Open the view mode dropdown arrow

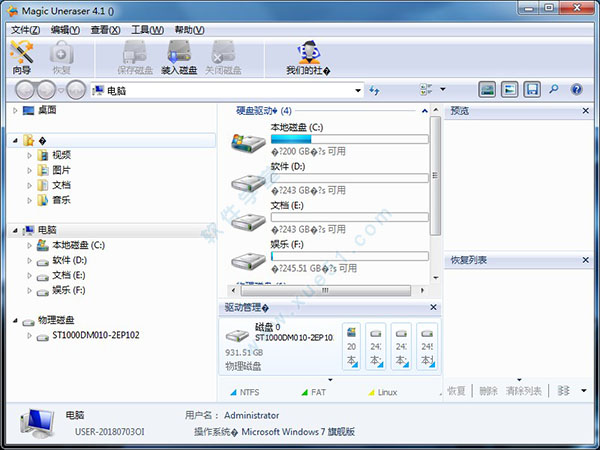pos(443,89)
